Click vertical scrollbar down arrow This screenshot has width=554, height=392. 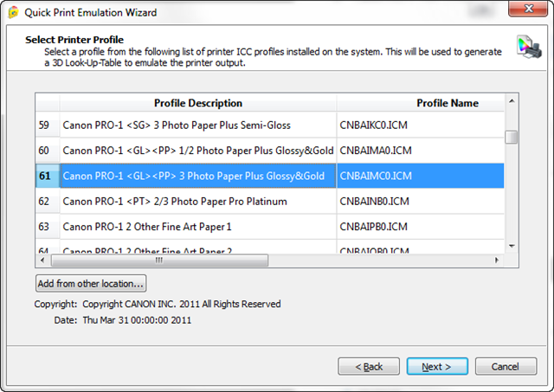click(512, 246)
